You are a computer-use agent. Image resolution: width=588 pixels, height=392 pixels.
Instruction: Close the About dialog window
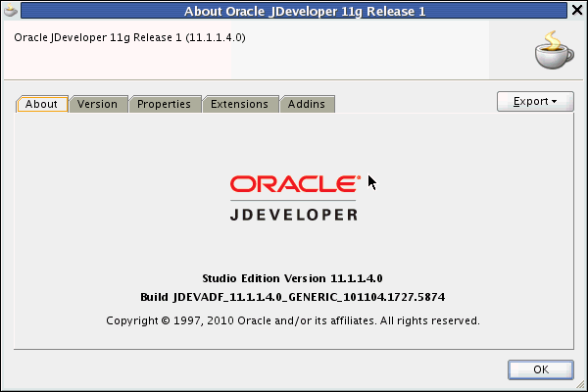577,10
